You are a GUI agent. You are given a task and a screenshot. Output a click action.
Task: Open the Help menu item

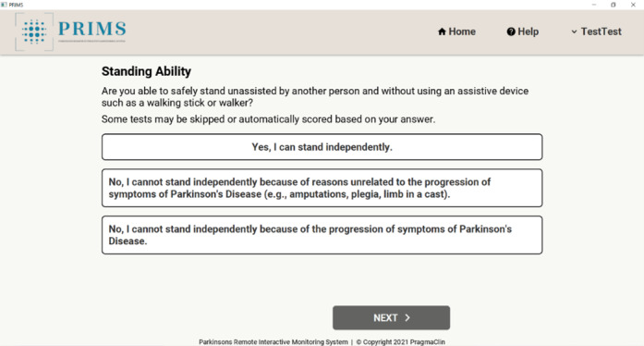click(x=522, y=31)
